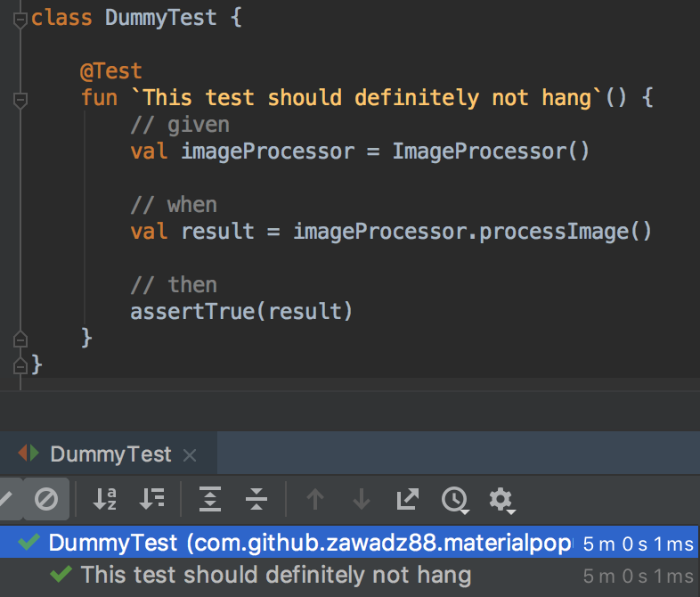Place cursor on the assertTrue(result) line
The height and width of the screenshot is (597, 700).
coord(241,311)
